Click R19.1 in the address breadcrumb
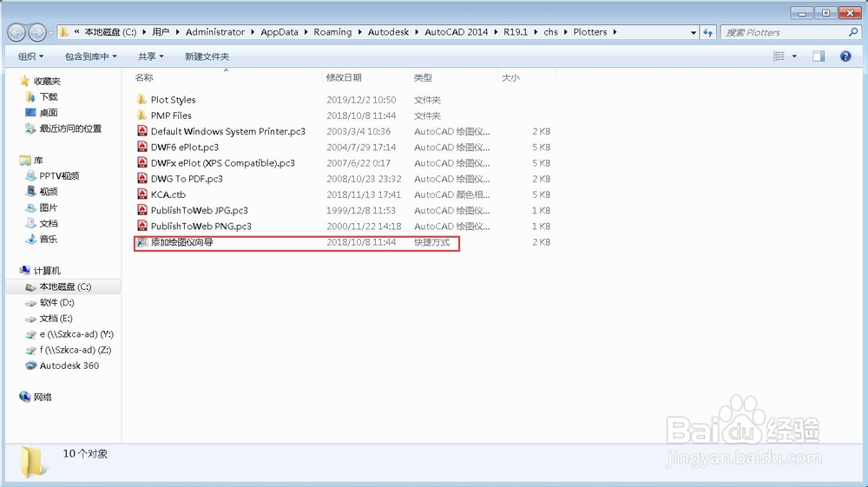This screenshot has width=868, height=487. pyautogui.click(x=516, y=32)
